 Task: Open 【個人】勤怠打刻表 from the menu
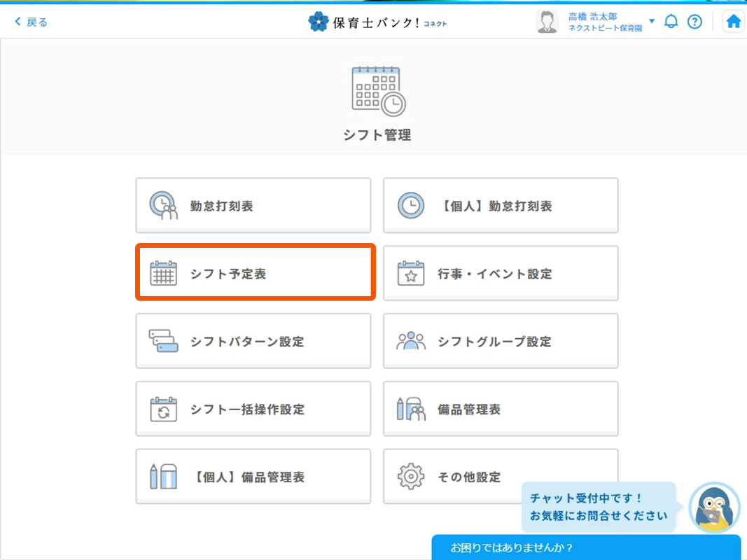(x=501, y=205)
